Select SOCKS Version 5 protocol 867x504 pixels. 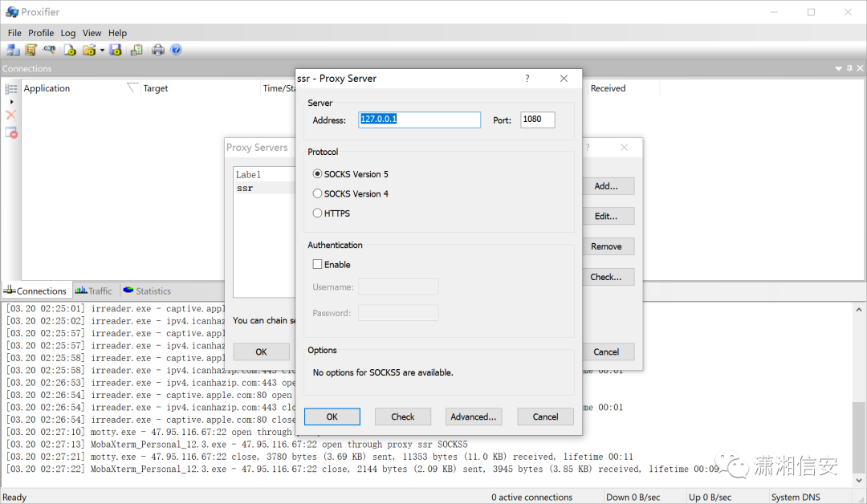351,174
